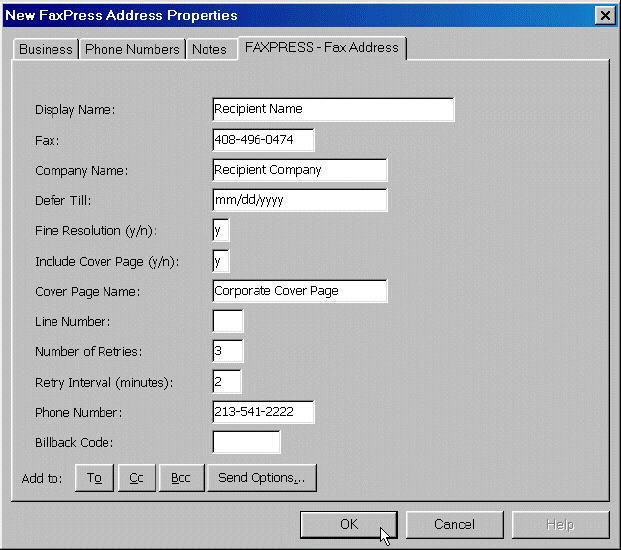
Task: Focus the Retry Interval minutes field
Action: 226,381
